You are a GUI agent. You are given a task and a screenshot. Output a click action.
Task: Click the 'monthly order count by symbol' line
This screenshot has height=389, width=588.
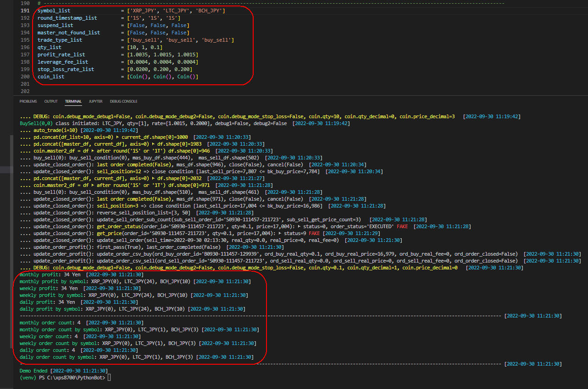click(139, 329)
